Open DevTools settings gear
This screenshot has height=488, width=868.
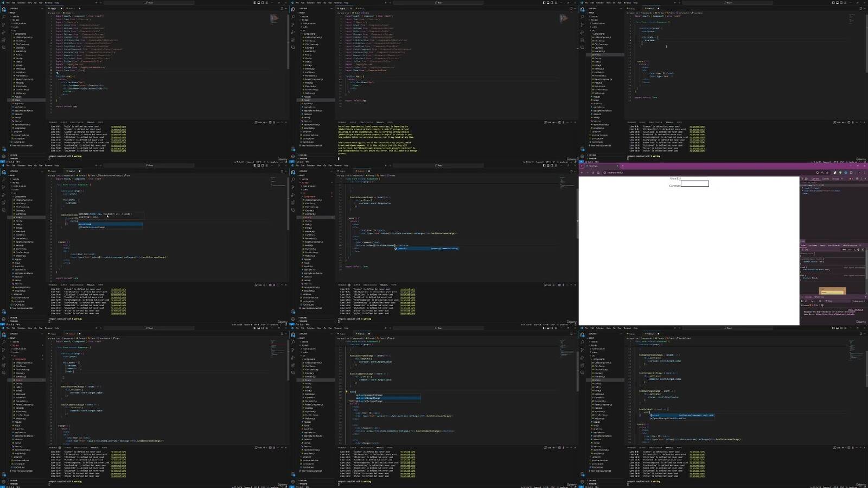[x=857, y=179]
